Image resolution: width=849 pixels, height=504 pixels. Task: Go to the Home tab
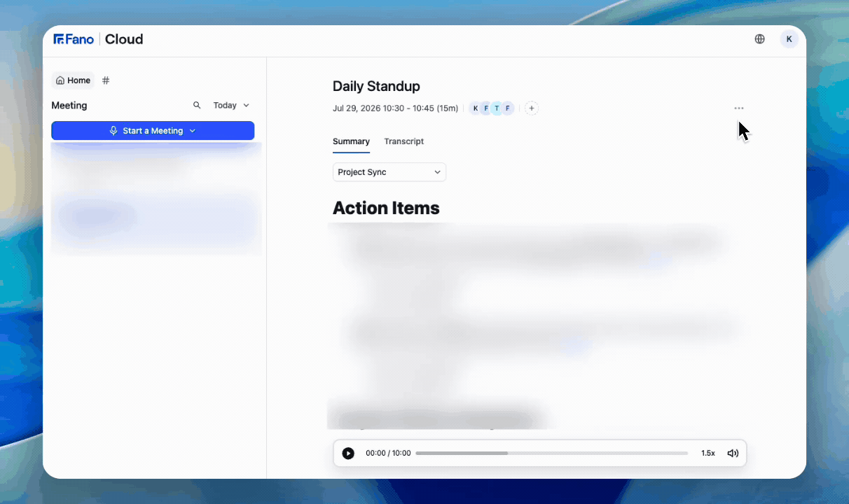[x=73, y=80]
